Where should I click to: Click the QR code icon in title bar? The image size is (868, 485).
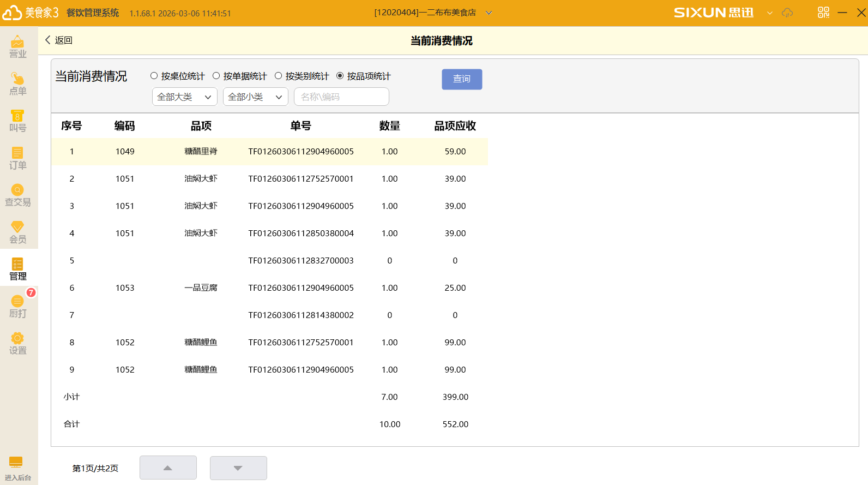pyautogui.click(x=823, y=13)
